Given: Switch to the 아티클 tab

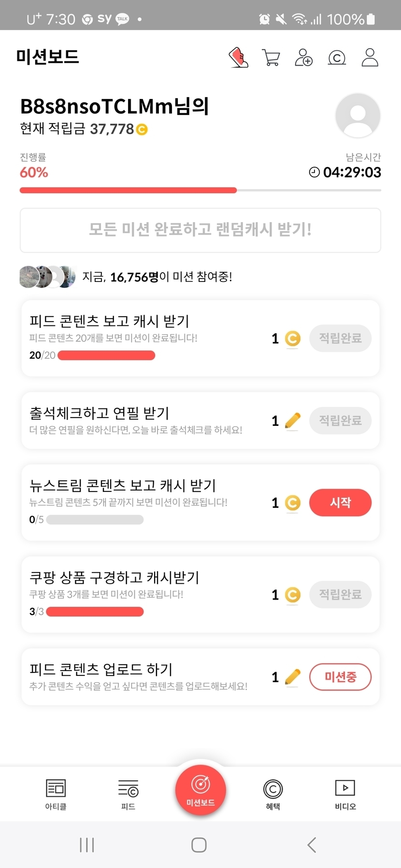Looking at the screenshot, I should pyautogui.click(x=56, y=794).
